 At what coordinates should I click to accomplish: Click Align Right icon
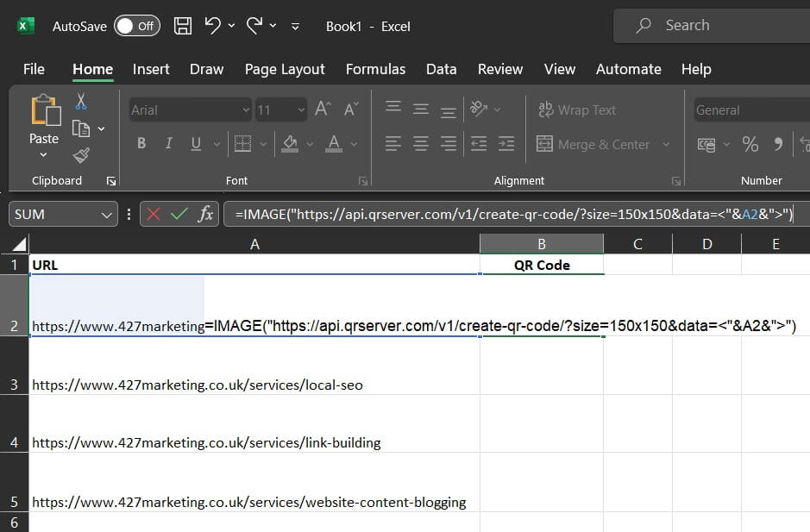point(449,144)
